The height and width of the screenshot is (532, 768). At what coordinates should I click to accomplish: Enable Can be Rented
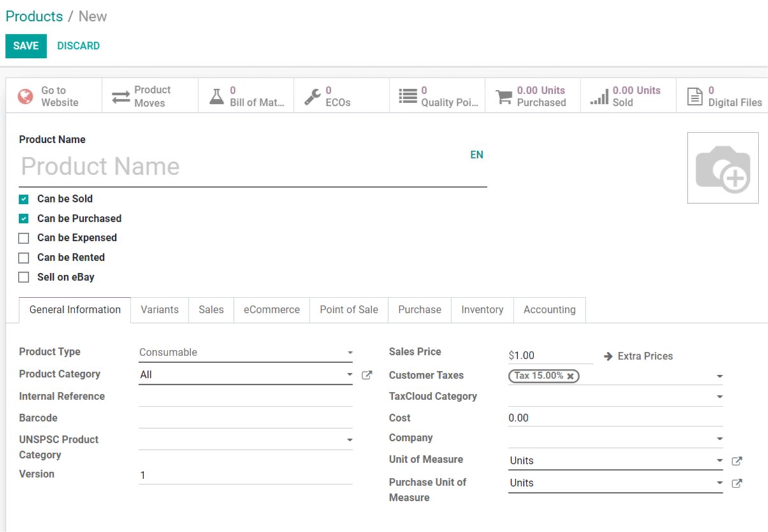(x=24, y=258)
